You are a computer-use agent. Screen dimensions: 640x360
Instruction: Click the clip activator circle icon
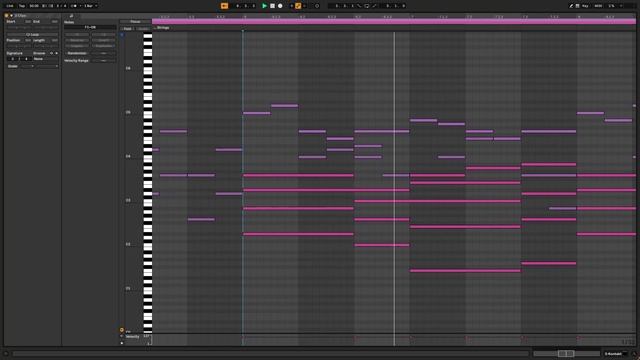click(x=7, y=16)
